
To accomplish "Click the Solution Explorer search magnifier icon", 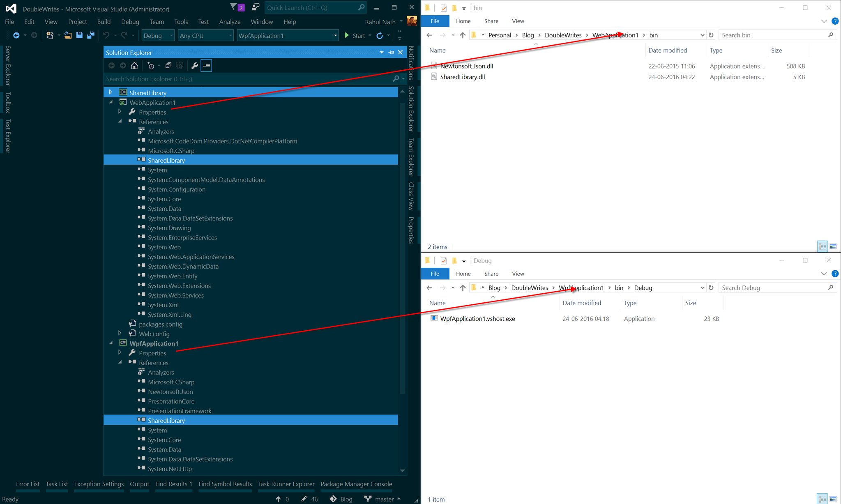I will [x=396, y=78].
